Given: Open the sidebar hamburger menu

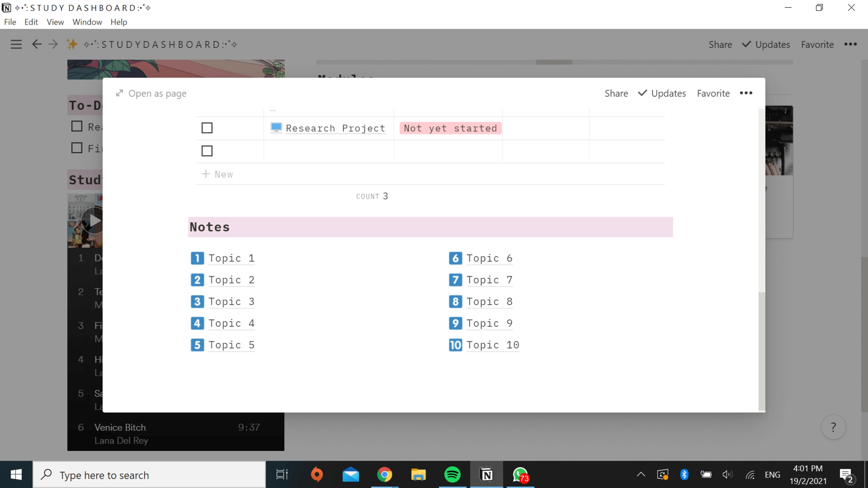Looking at the screenshot, I should point(16,44).
